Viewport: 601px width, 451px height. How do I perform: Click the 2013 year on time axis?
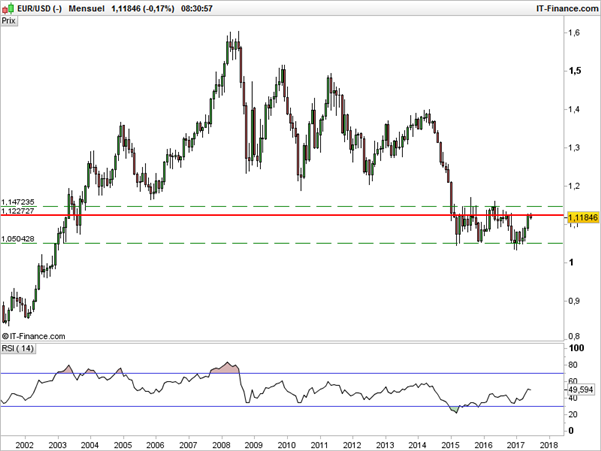tap(385, 445)
